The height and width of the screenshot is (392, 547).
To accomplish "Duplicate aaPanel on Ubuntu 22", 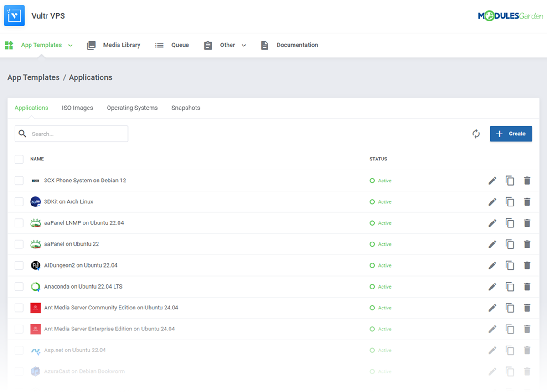I will pyautogui.click(x=510, y=244).
